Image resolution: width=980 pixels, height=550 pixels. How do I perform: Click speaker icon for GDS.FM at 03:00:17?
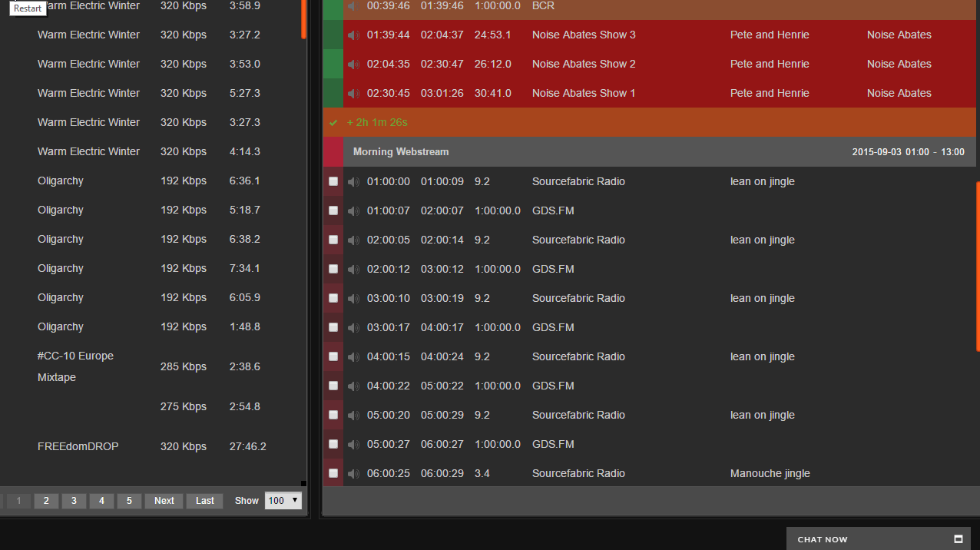(x=353, y=328)
